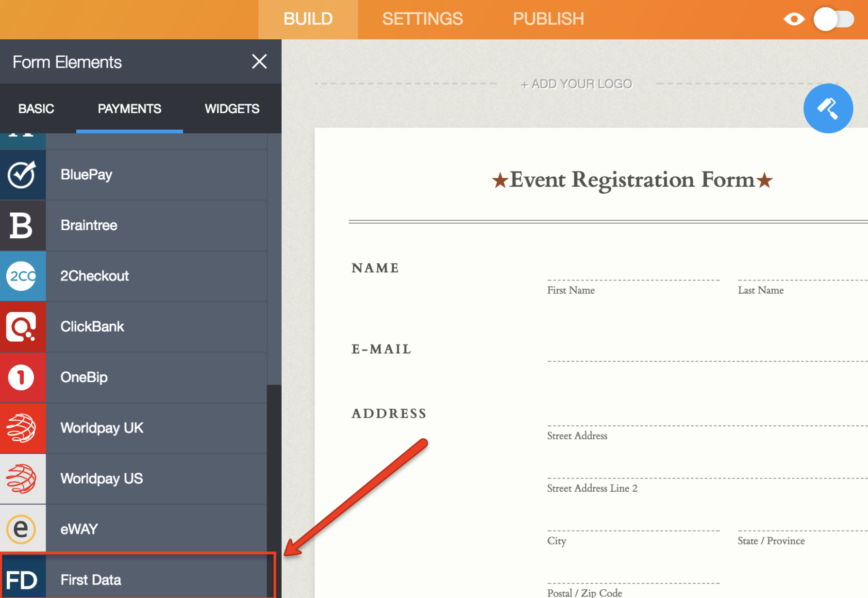Switch to the PUBLISH tab
868x598 pixels.
coord(549,19)
